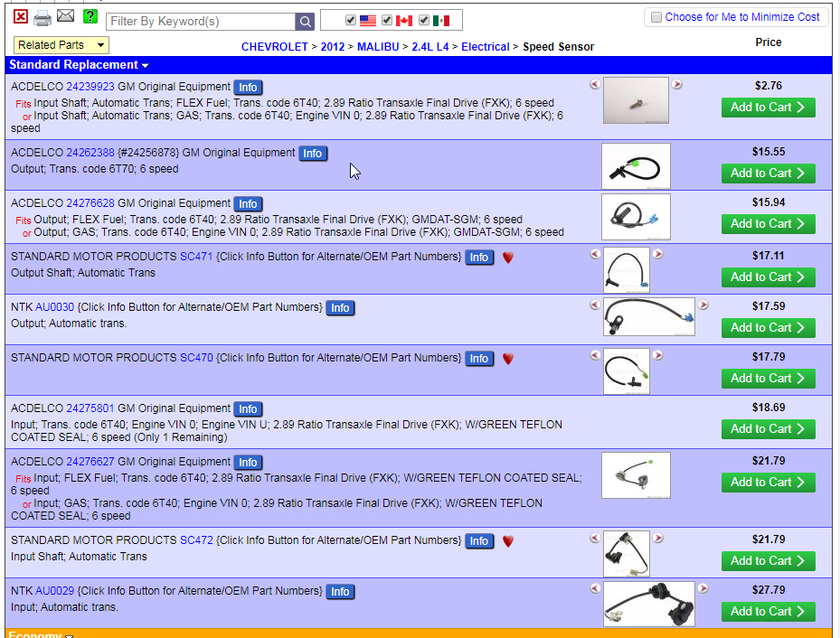Open part number 24262388 link
840x638 pixels.
click(x=90, y=153)
